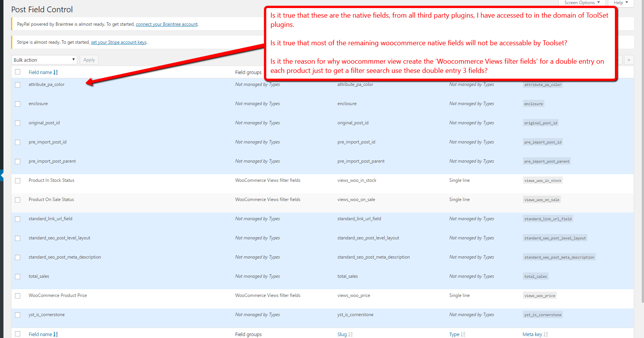Screen dimensions: 644x338
Task: Click views_woo_on_sale slug cell
Action: [356, 200]
